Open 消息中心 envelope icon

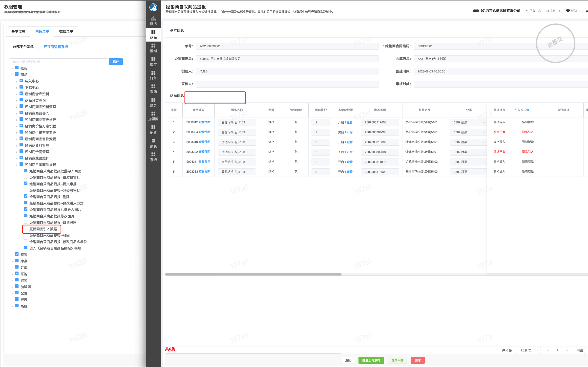[547, 11]
